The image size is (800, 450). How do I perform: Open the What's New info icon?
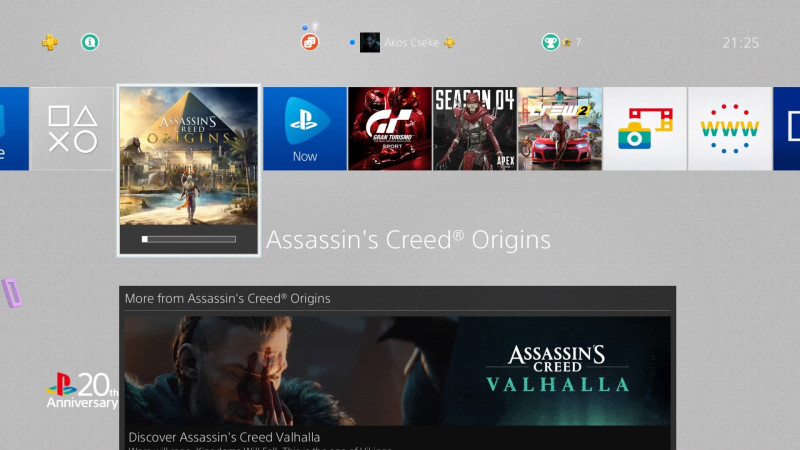point(90,42)
